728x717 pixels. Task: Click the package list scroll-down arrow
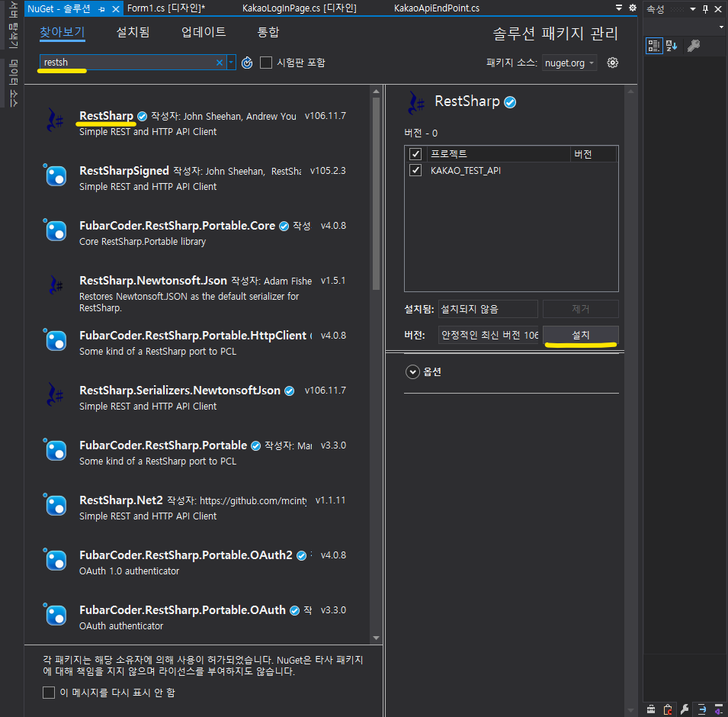click(376, 638)
